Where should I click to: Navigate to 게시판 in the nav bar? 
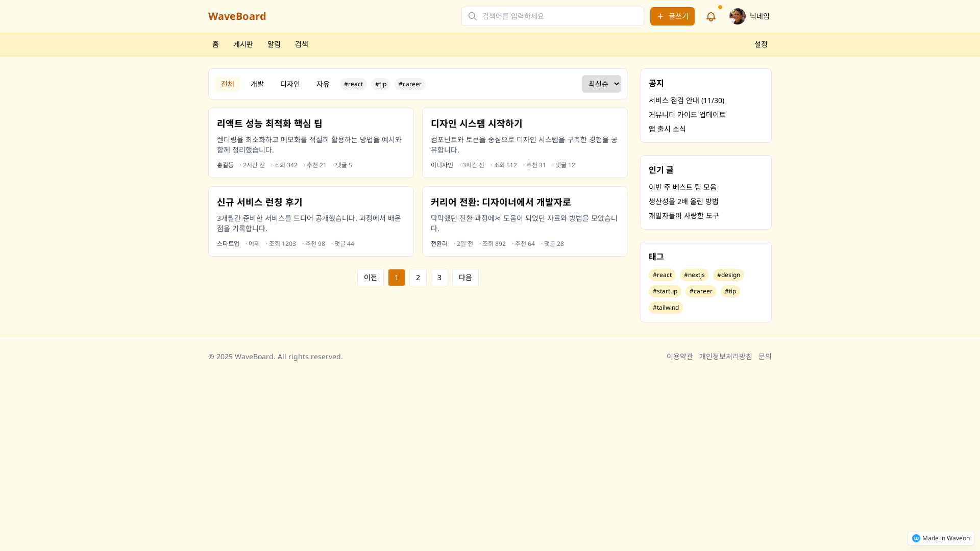click(x=243, y=44)
